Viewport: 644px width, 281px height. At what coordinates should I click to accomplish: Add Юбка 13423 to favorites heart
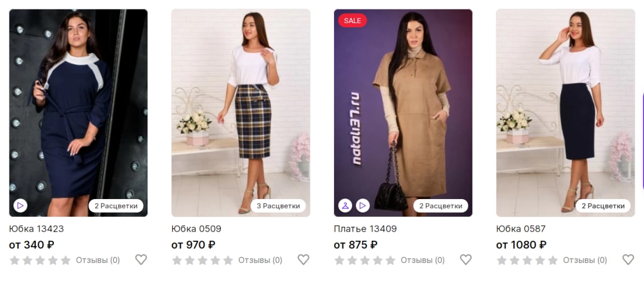(141, 259)
